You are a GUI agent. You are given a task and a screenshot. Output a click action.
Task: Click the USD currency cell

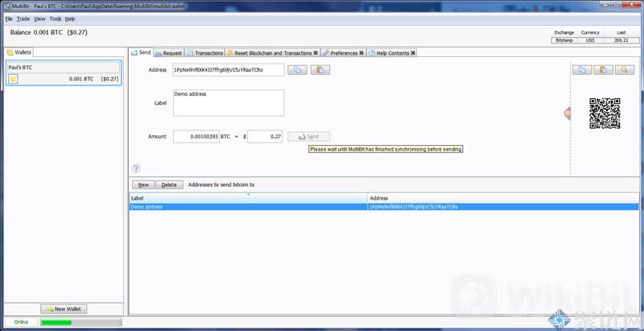pyautogui.click(x=590, y=40)
